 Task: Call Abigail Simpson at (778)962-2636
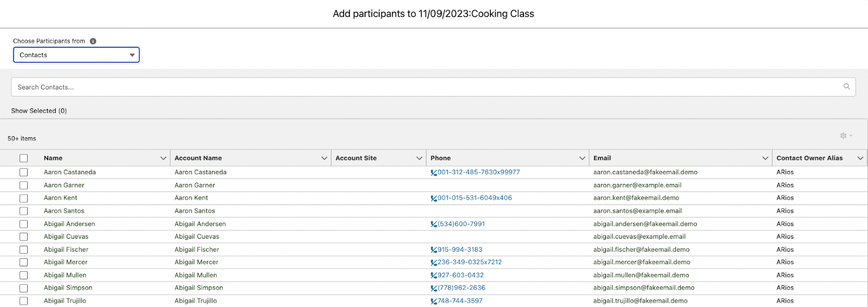(461, 288)
